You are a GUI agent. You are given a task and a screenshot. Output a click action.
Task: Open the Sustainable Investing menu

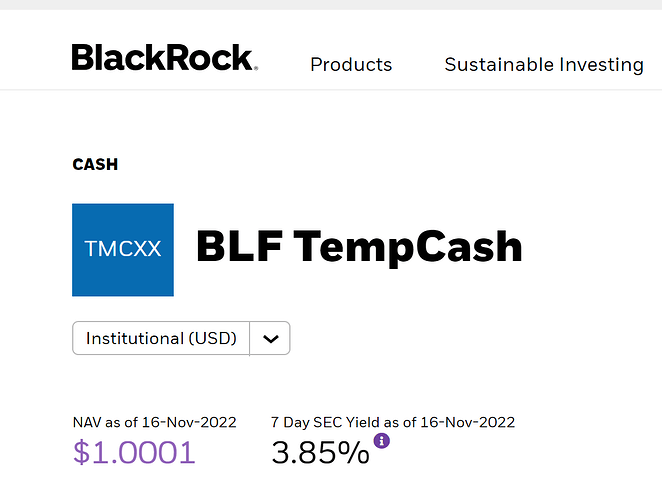tap(543, 64)
